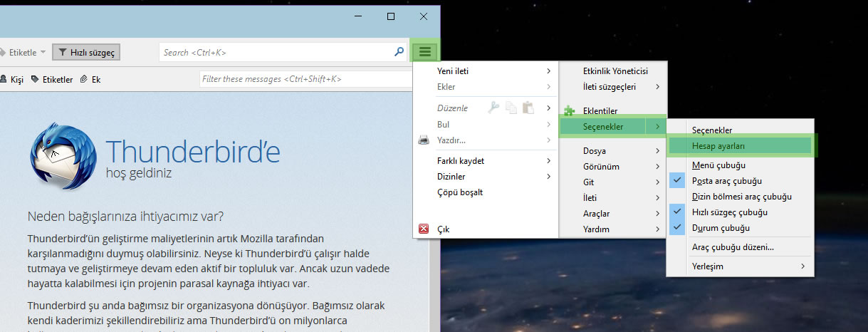Click the Thunderbird logo on welcome page
This screenshot has width=868, height=332.
(63, 155)
